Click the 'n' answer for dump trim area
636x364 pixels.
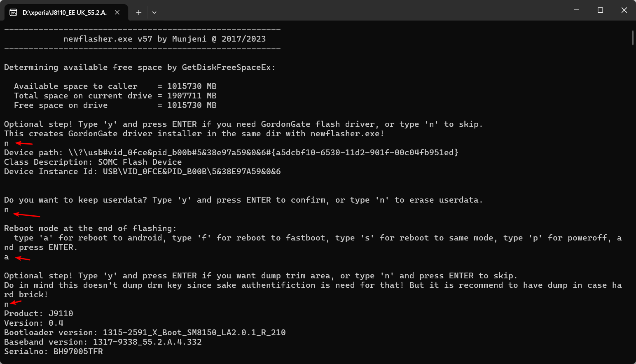[x=7, y=304]
